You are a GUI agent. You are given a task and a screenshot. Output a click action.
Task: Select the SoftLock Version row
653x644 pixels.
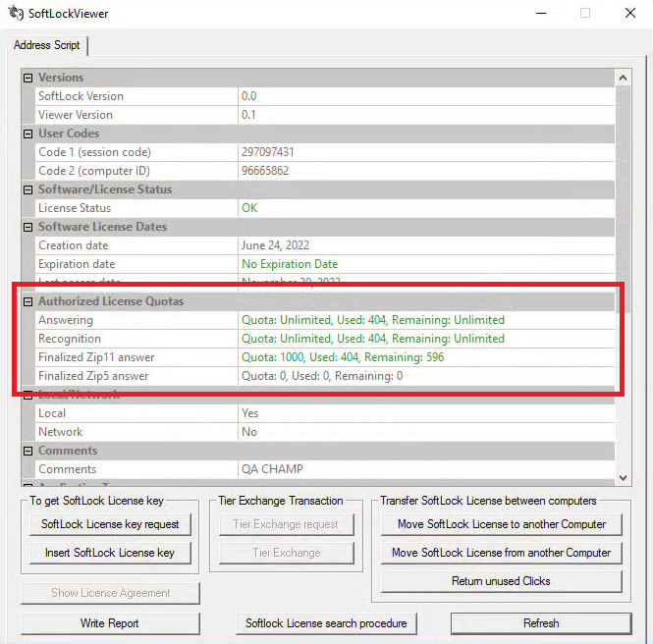(x=325, y=96)
